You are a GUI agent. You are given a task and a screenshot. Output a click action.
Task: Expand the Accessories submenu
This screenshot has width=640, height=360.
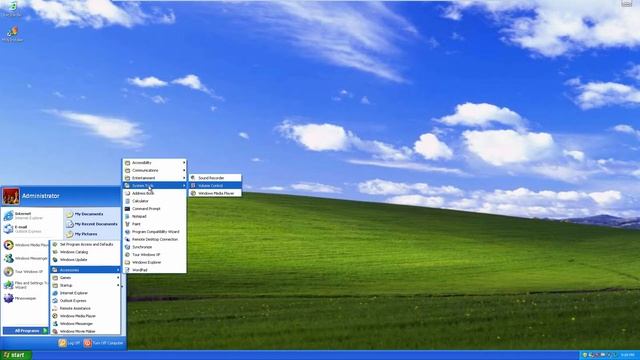[86, 270]
